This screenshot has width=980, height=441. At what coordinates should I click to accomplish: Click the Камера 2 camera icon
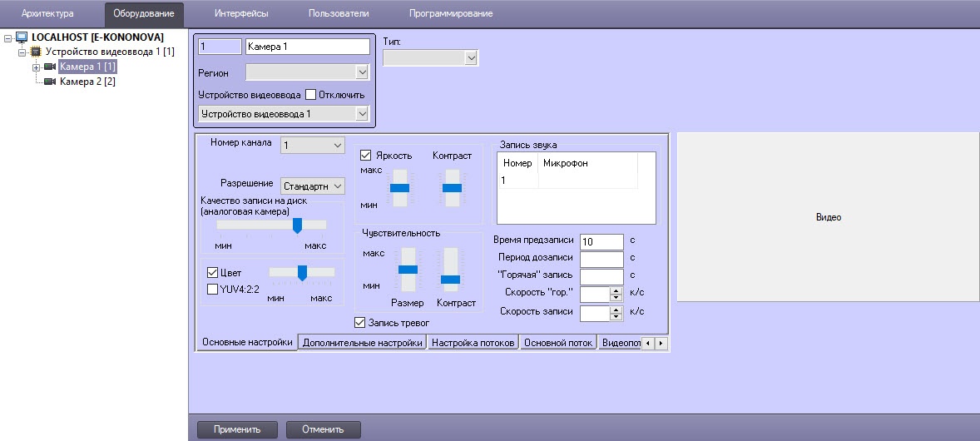tap(50, 82)
